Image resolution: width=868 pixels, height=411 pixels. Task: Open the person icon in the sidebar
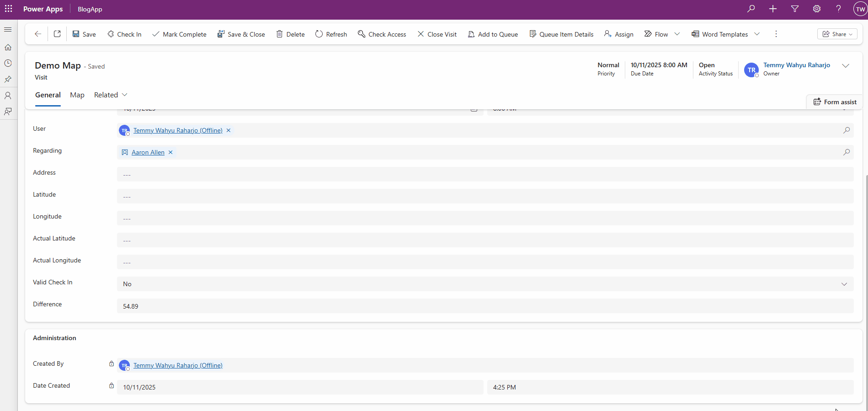pyautogui.click(x=8, y=96)
